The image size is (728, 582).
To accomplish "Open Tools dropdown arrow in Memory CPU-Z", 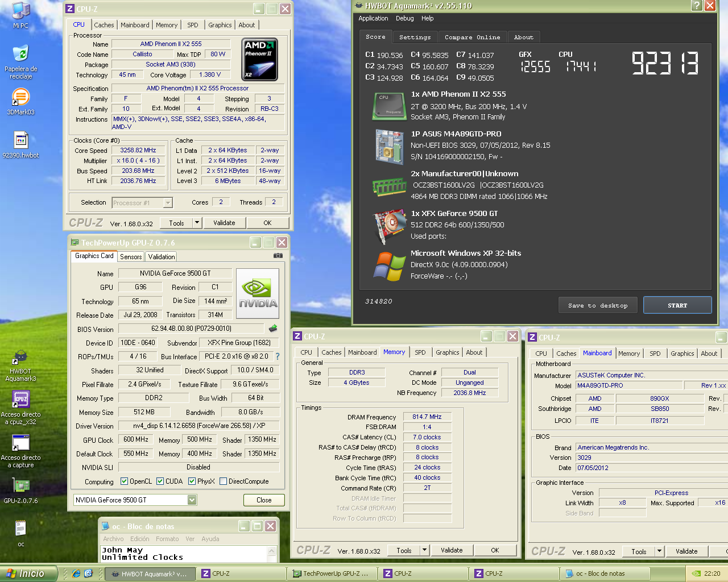I will (x=424, y=550).
